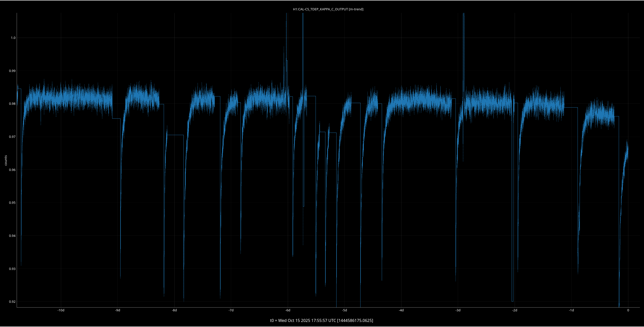Click the 0.97 y-axis tick label

(12, 137)
